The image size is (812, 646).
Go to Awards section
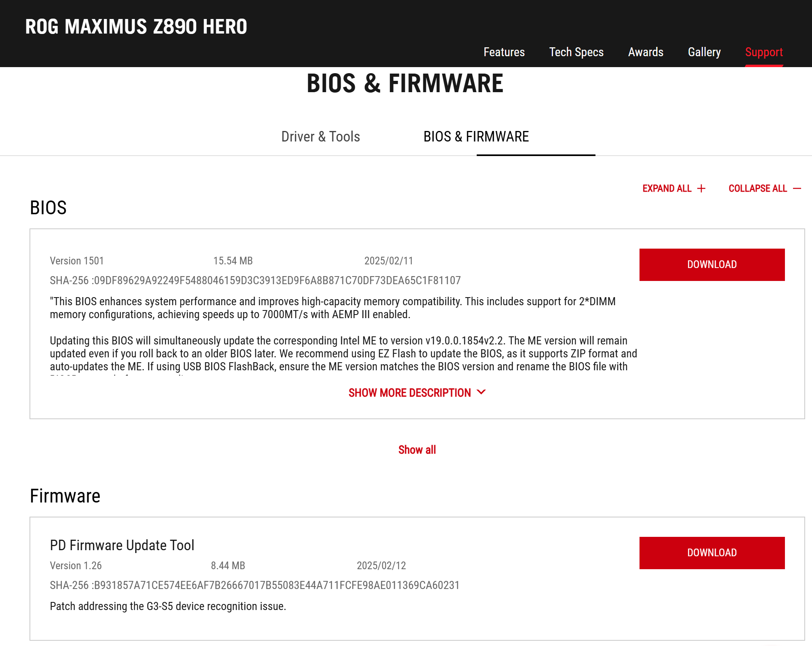coord(646,52)
